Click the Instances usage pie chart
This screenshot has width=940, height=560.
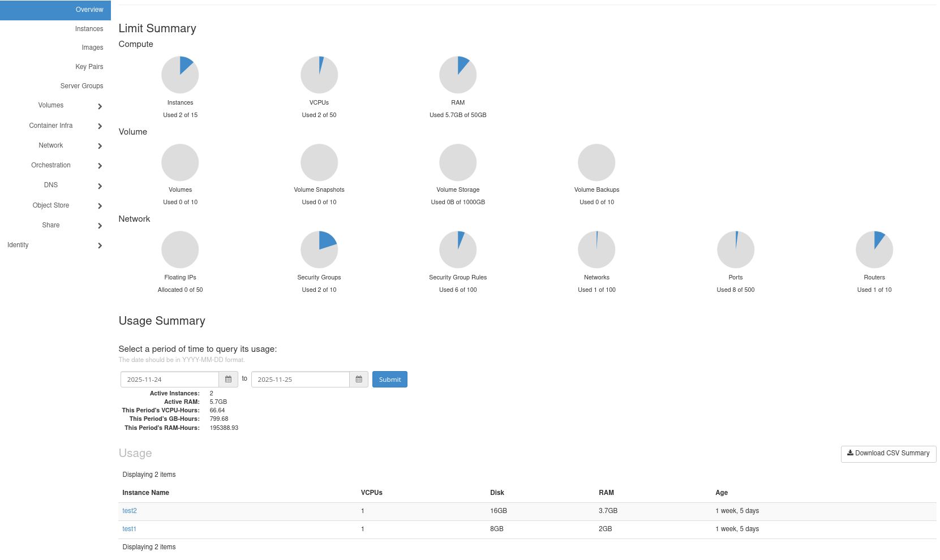pos(180,75)
